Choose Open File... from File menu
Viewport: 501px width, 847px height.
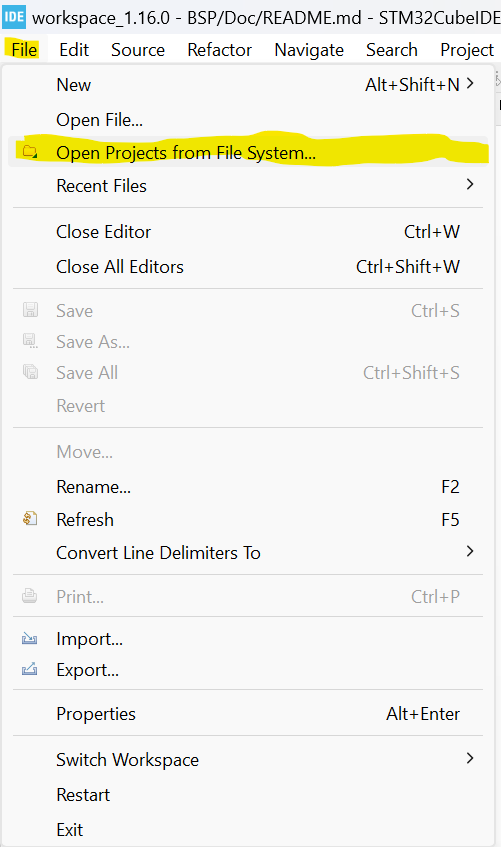point(248,119)
